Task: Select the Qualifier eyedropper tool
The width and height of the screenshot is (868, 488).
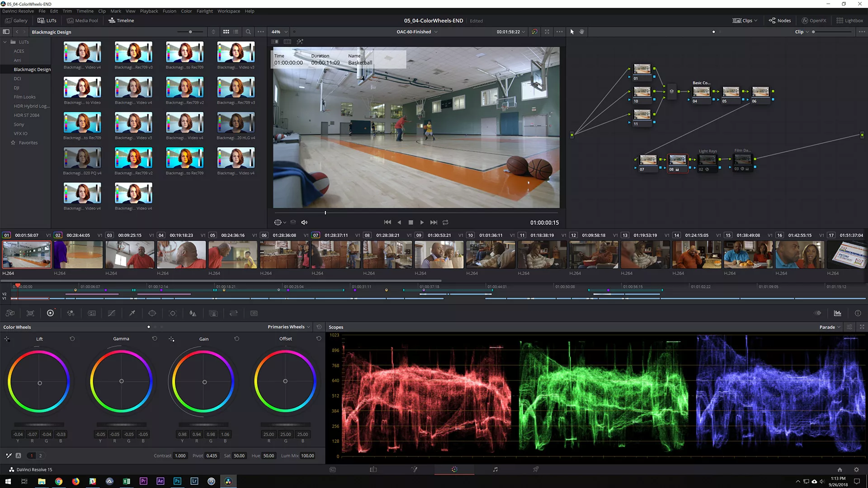Action: [x=132, y=313]
